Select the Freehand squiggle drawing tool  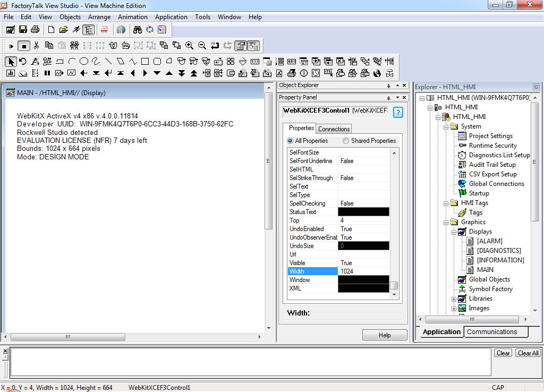96,62
